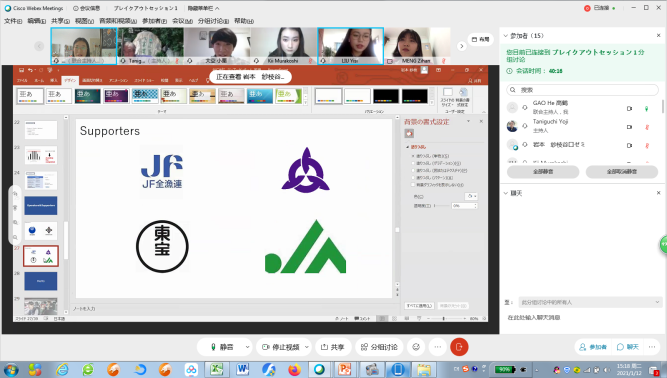Click the 搜索 participant search field
This screenshot has width=667, height=378.
(582, 90)
